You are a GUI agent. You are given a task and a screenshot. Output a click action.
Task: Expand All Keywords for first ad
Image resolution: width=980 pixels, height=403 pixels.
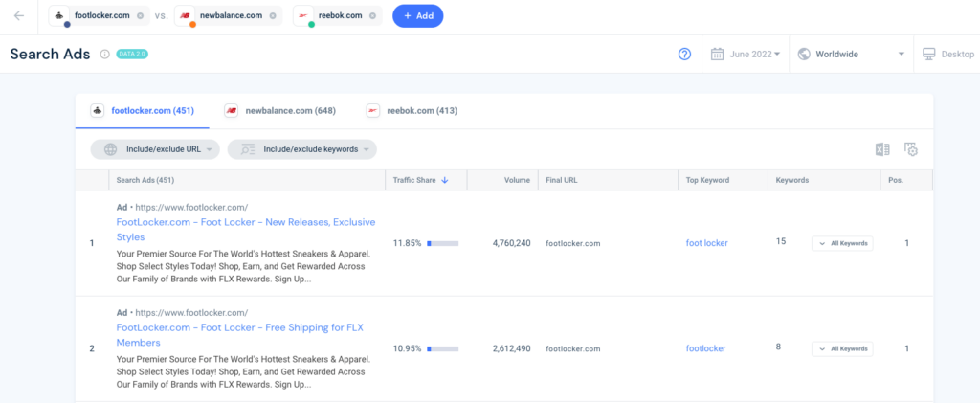click(x=842, y=243)
